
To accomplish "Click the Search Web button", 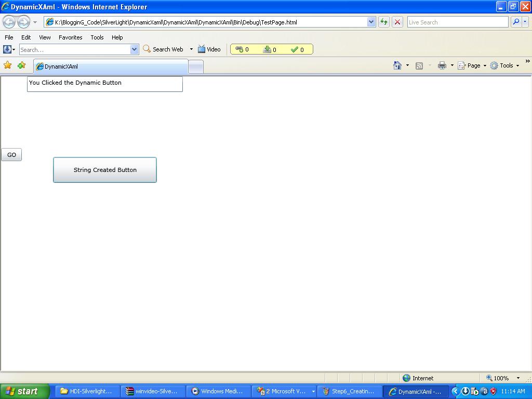I will (163, 49).
